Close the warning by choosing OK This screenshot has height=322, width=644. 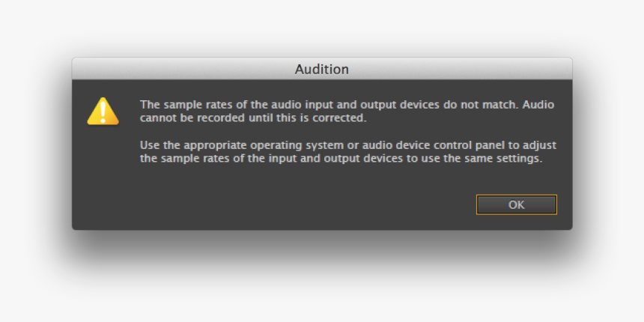(x=516, y=204)
